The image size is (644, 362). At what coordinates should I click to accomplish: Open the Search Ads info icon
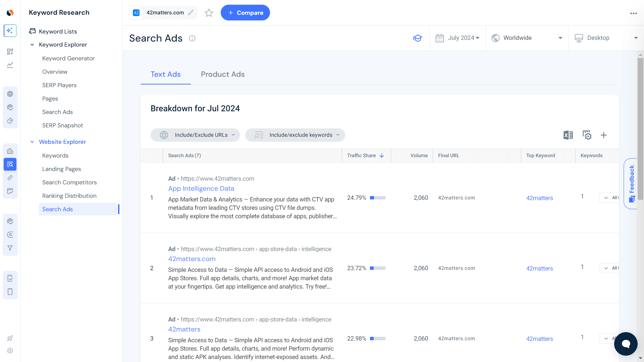[x=192, y=38]
